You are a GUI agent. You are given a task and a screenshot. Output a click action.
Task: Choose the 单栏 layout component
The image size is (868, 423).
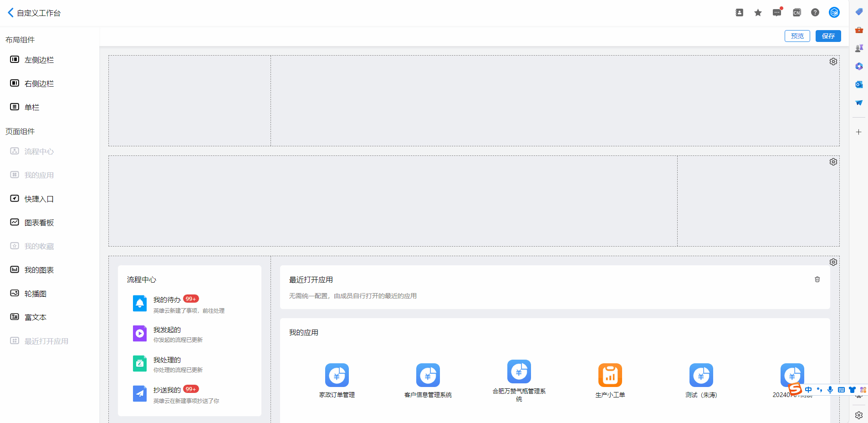[31, 107]
